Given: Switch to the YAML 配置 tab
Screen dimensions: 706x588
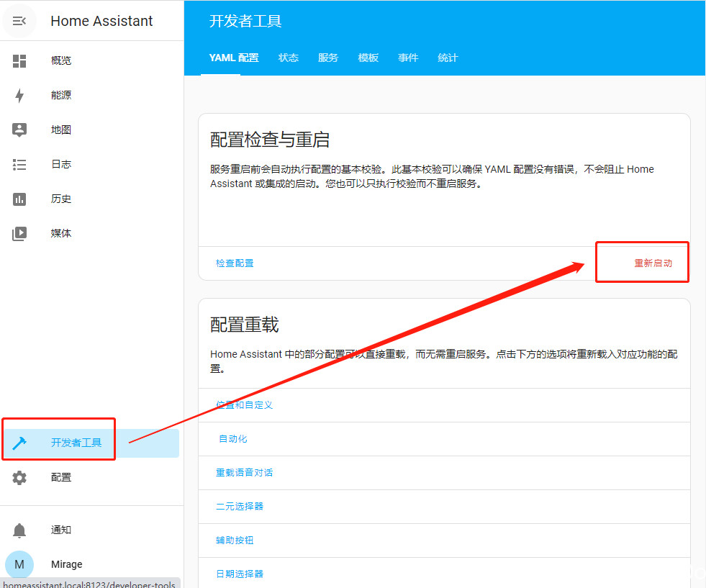Looking at the screenshot, I should coord(234,58).
